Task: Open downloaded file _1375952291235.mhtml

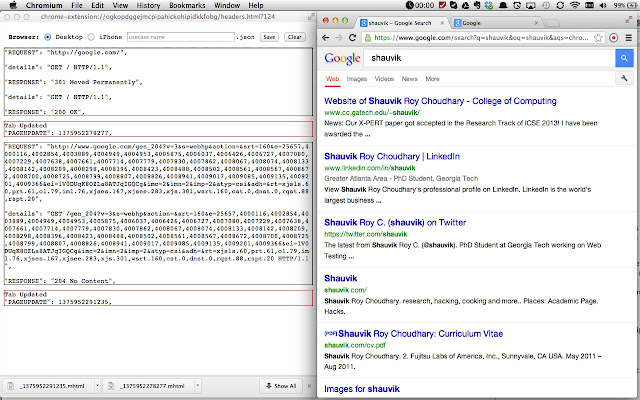Action: coord(47,386)
